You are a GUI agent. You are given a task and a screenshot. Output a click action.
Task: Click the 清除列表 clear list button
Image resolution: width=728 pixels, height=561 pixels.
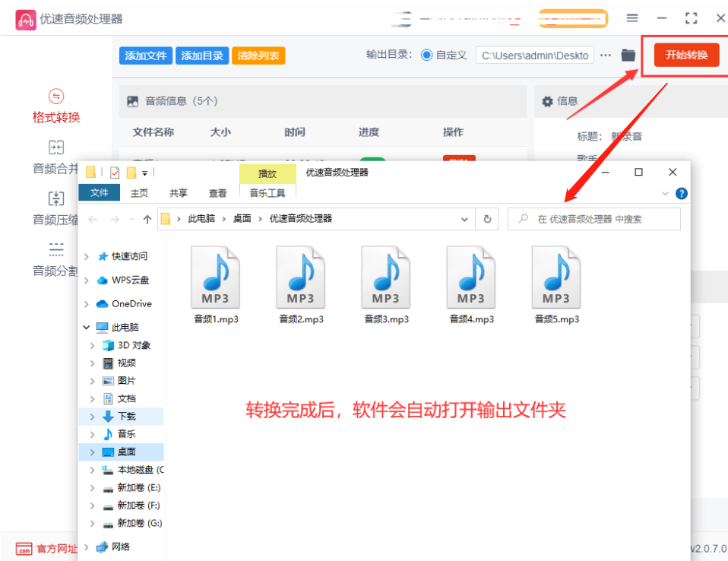pyautogui.click(x=258, y=55)
